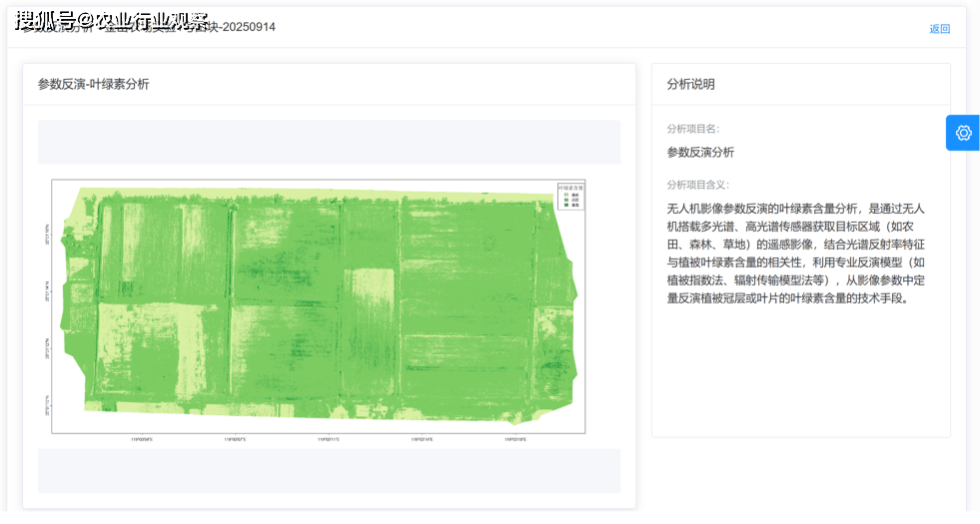Image resolution: width=980 pixels, height=524 pixels.
Task: Click the 分析项目含义 field label
Action: pos(697,185)
